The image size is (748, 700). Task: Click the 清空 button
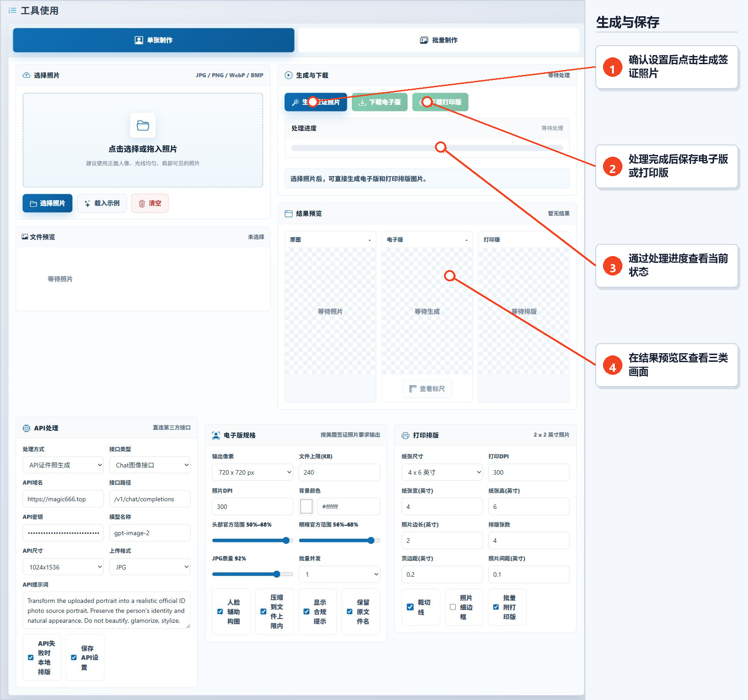(150, 203)
